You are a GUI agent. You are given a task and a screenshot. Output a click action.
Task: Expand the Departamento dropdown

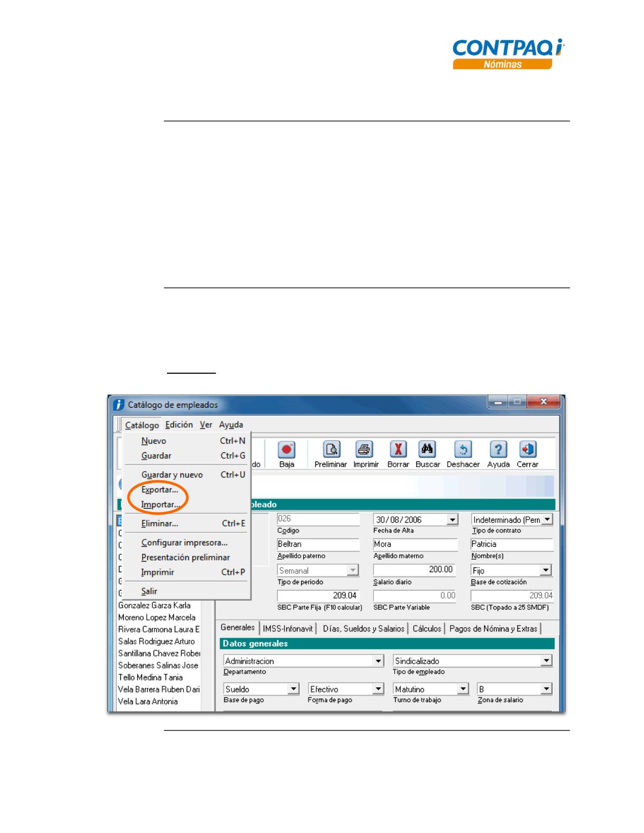coord(378,661)
